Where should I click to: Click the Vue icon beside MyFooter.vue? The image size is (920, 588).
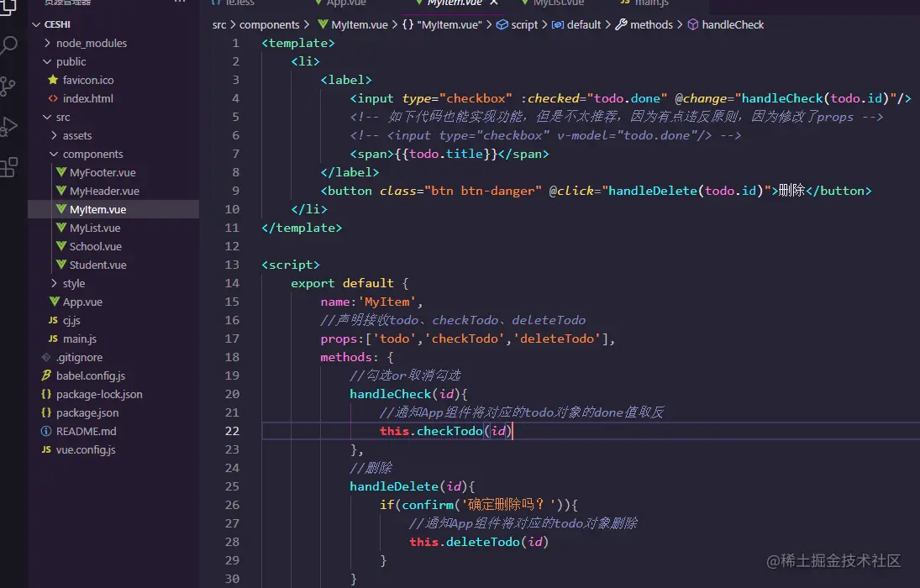click(x=61, y=172)
